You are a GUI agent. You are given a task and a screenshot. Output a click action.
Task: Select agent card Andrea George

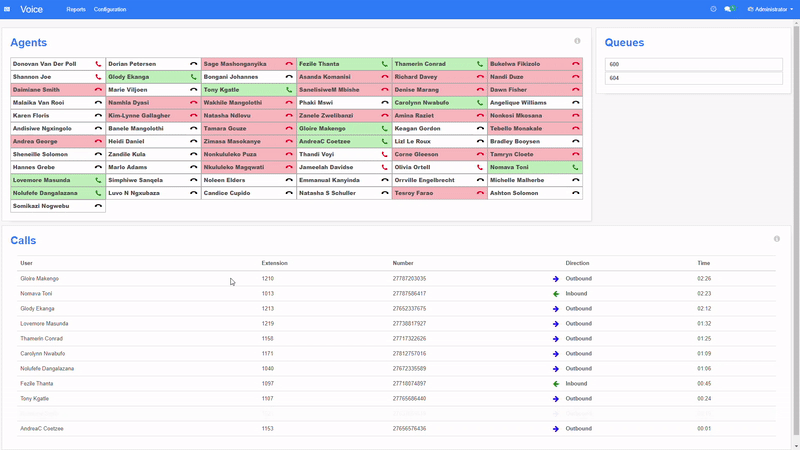pyautogui.click(x=58, y=141)
